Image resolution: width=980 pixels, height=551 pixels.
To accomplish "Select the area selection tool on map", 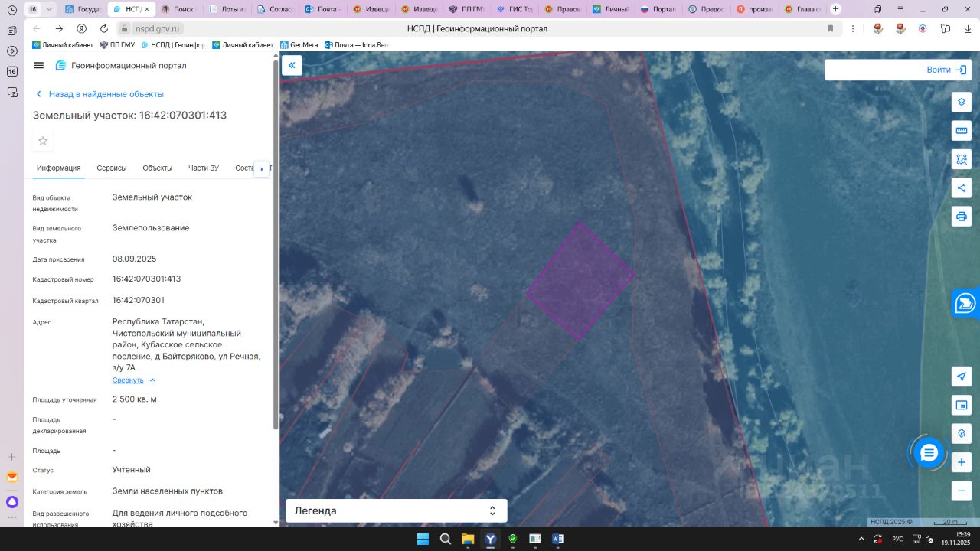I will point(962,159).
